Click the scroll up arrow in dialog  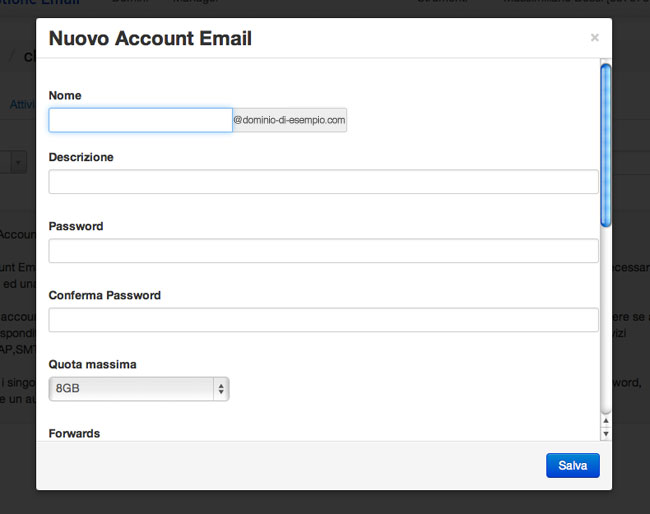[x=605, y=422]
